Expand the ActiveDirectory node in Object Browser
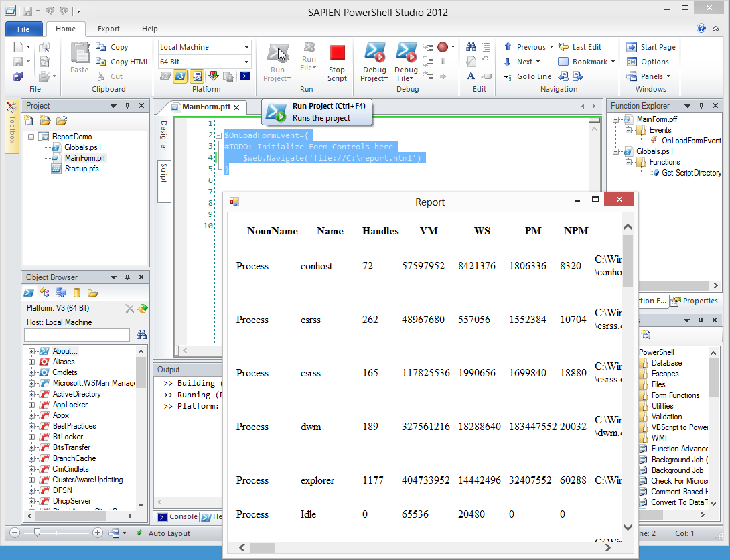Image resolution: width=730 pixels, height=560 pixels. [x=31, y=394]
